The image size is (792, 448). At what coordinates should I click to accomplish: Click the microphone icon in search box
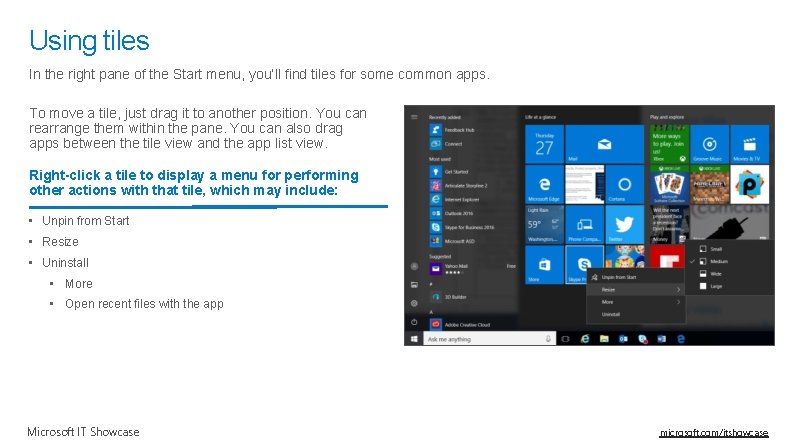[548, 339]
